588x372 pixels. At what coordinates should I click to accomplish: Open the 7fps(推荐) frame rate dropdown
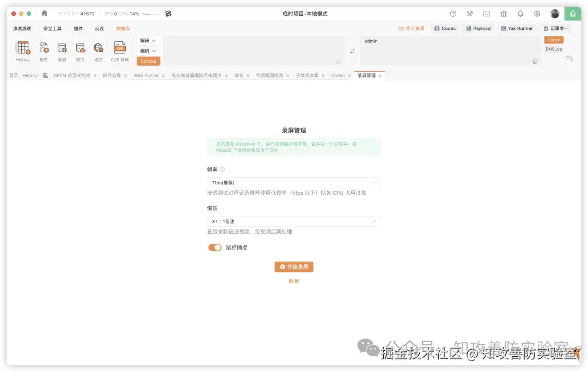(x=293, y=183)
